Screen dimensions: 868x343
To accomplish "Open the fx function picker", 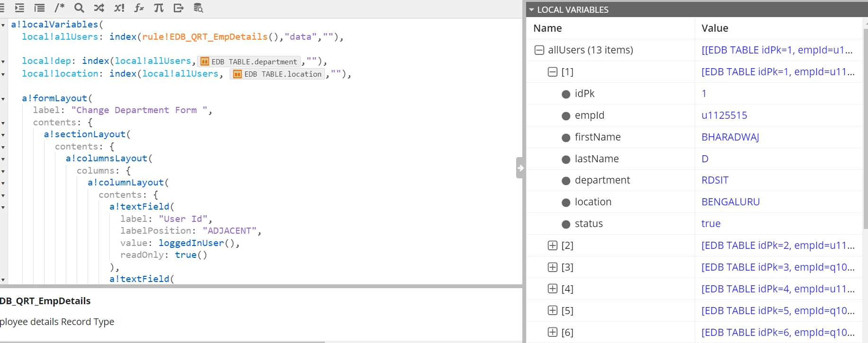I will point(139,8).
